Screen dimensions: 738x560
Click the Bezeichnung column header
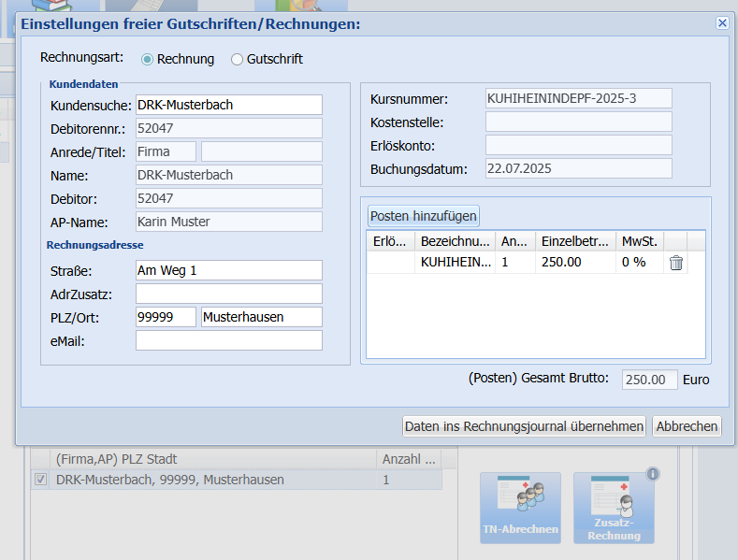(455, 241)
